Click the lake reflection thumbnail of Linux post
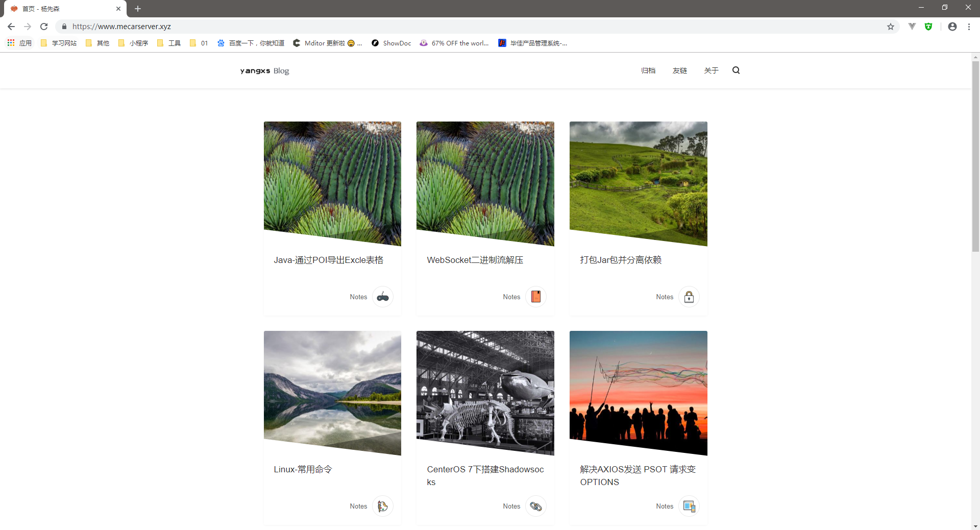 (x=332, y=393)
